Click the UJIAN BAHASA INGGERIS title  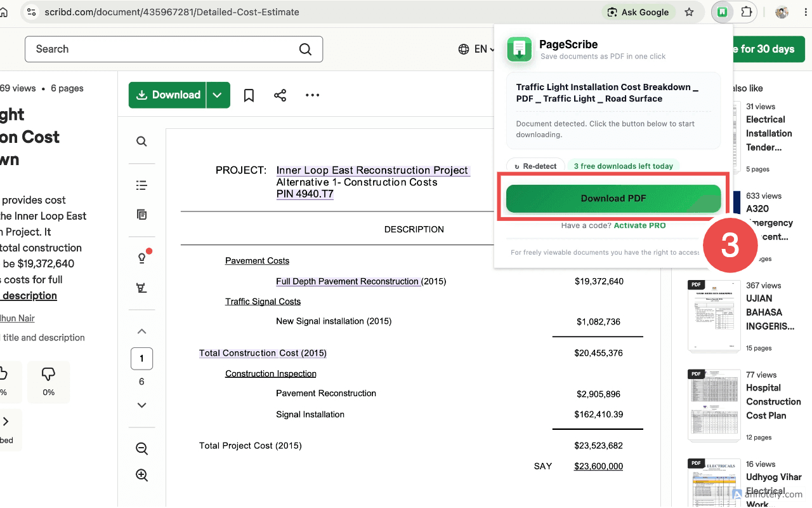pyautogui.click(x=770, y=312)
